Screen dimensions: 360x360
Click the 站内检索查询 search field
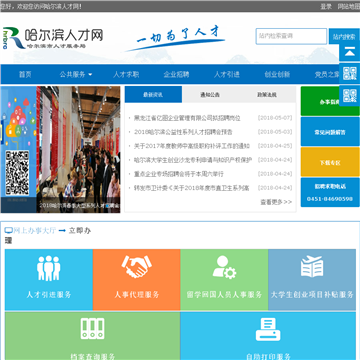291,36
